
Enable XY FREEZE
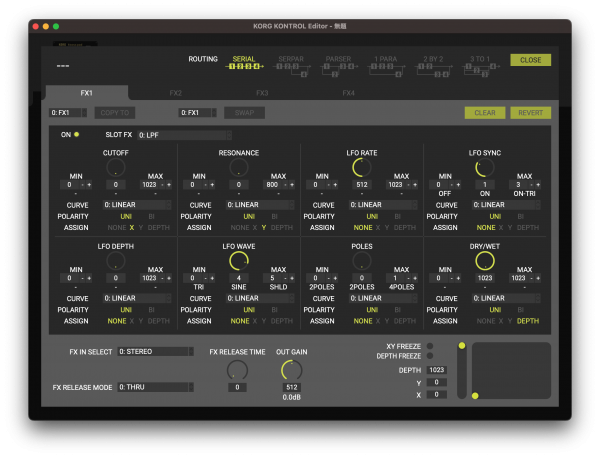431,345
